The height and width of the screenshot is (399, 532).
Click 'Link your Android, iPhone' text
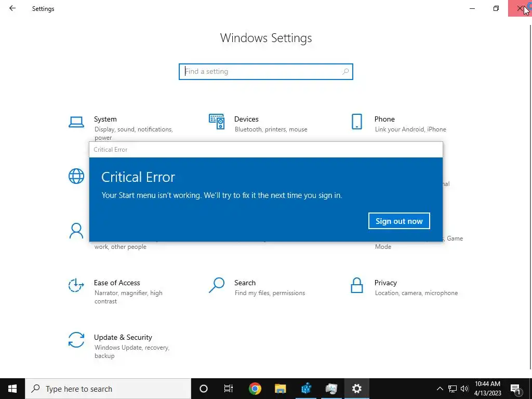410,129
